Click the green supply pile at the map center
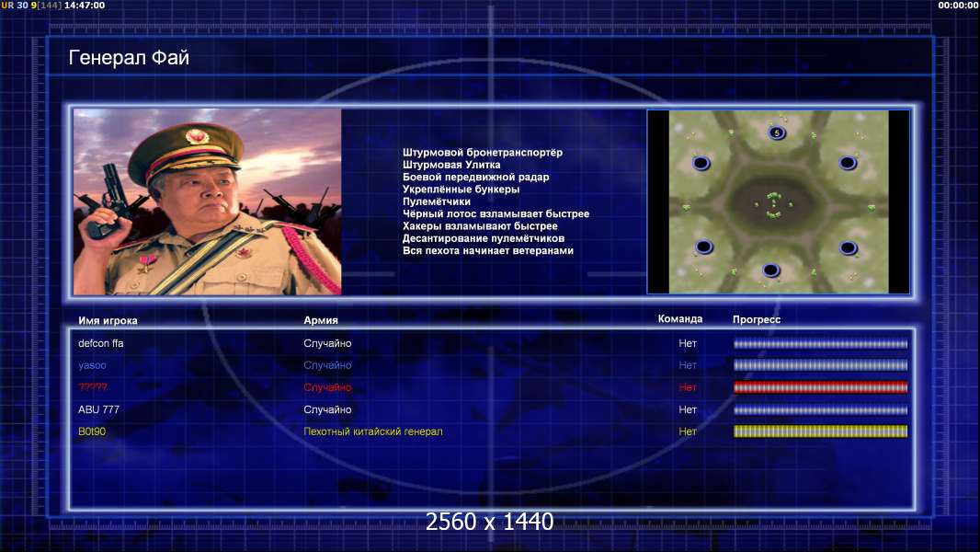This screenshot has height=552, width=980. 774,205
